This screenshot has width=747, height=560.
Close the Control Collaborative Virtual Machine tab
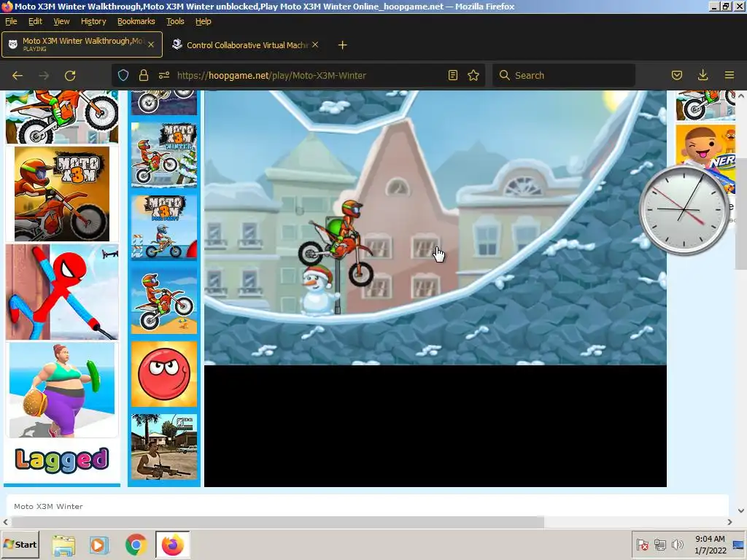(315, 44)
